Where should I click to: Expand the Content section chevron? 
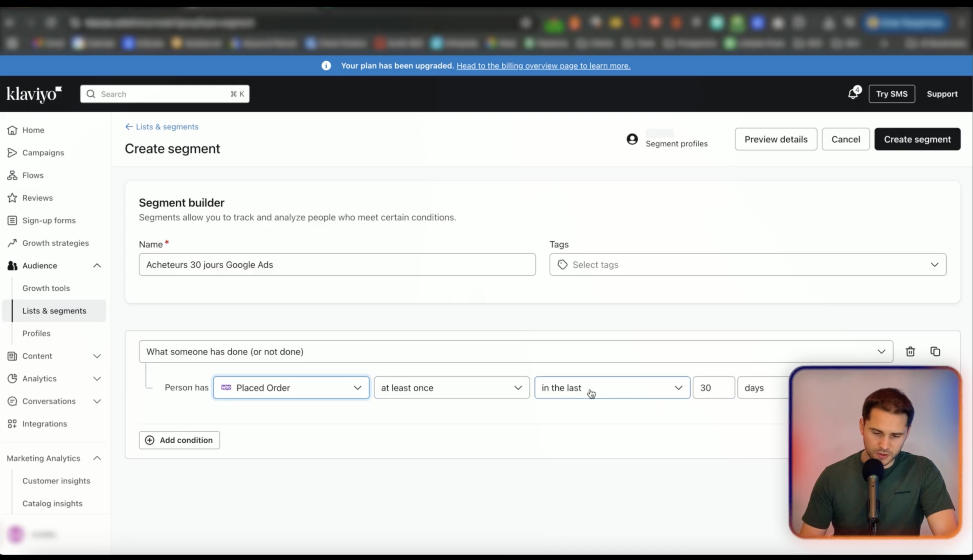point(97,356)
